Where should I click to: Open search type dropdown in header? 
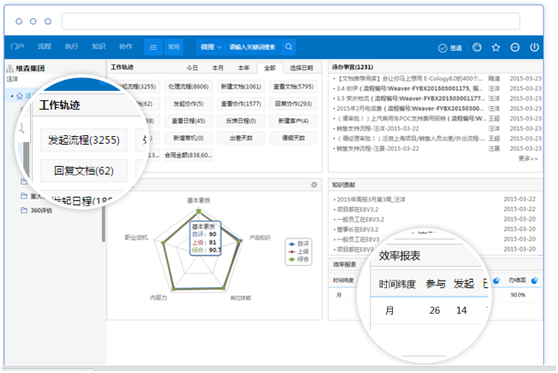point(211,47)
